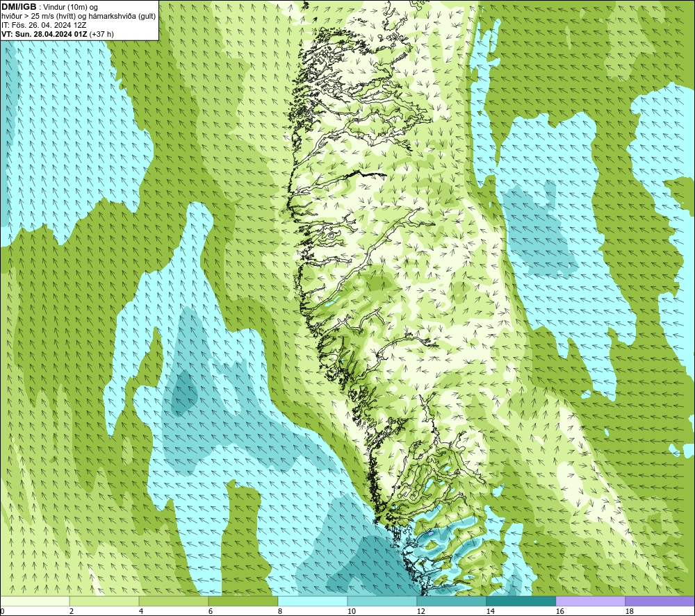Click the 12–14 m/s teal legend swatch
Image resolution: width=695 pixels, height=616 pixels.
451,601
